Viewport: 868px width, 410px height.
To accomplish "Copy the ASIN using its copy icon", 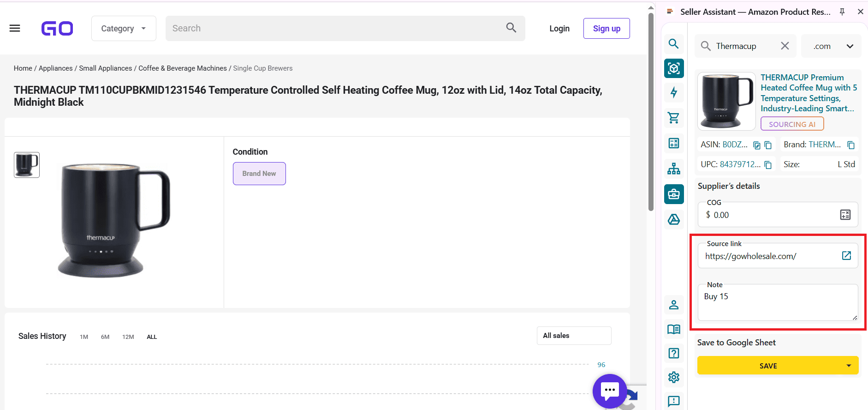I will tap(767, 145).
